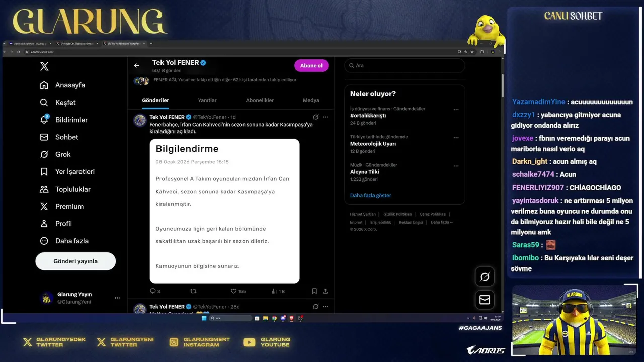
Task: Open more options for Meteorolojik Uyarı trend
Action: (x=456, y=138)
